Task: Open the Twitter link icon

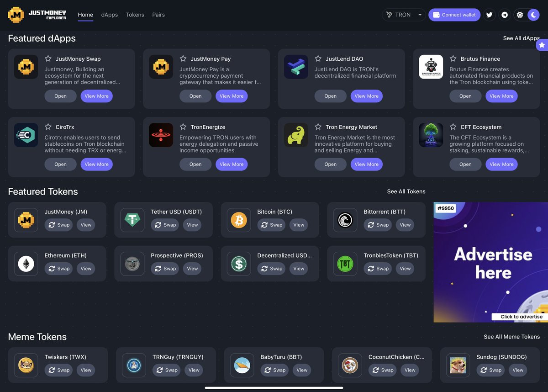Action: pos(490,15)
